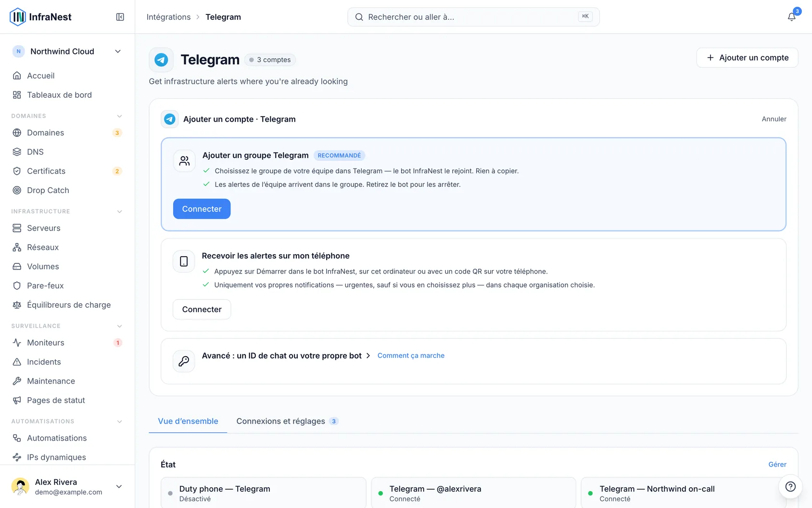Go to Accueil in sidebar
Screen dimensions: 812x508
tap(67, 76)
